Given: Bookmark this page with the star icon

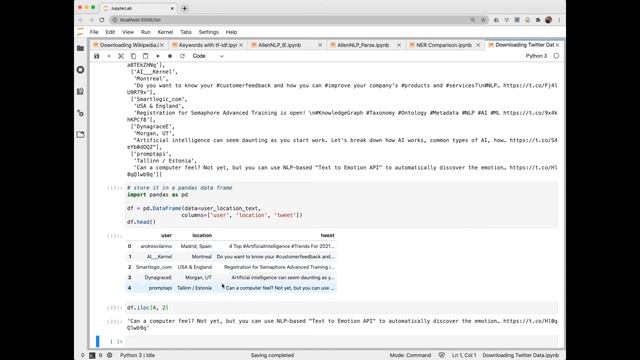Looking at the screenshot, I should point(483,20).
